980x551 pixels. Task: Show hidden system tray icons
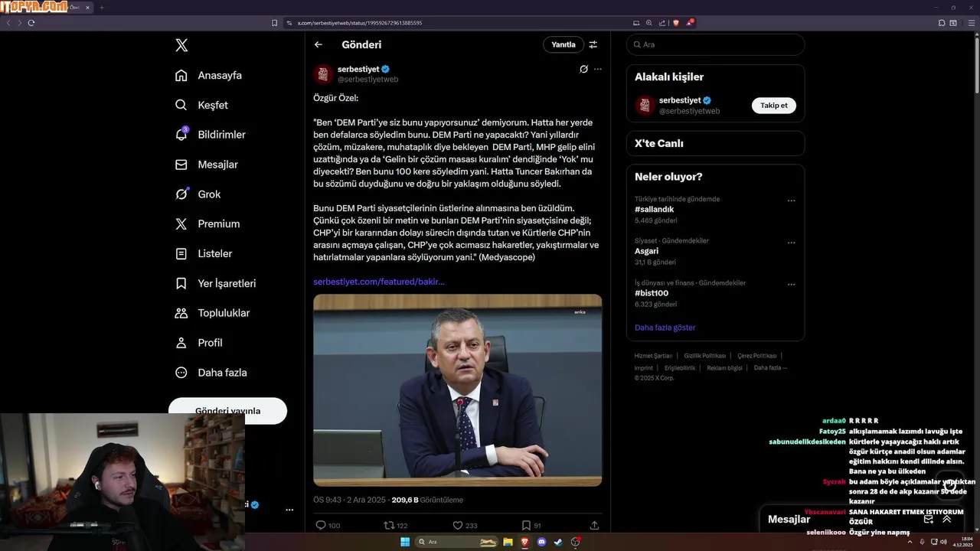pos(910,542)
